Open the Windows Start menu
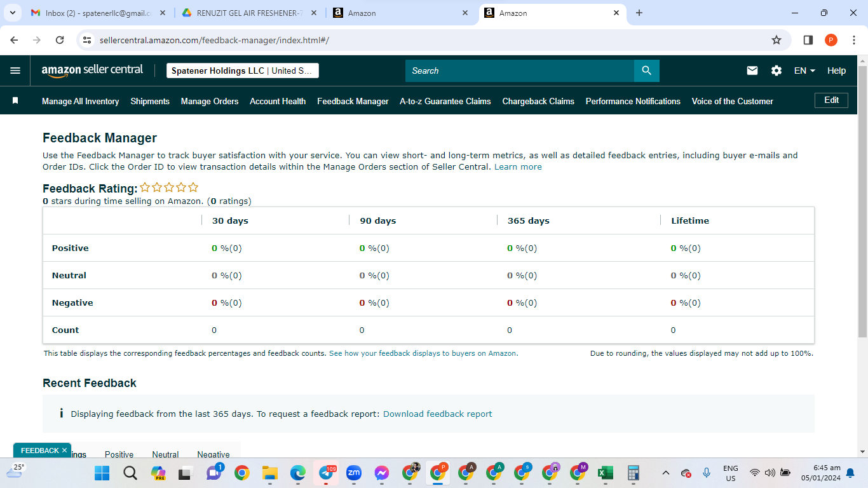Viewport: 868px width, 488px height. [x=102, y=473]
